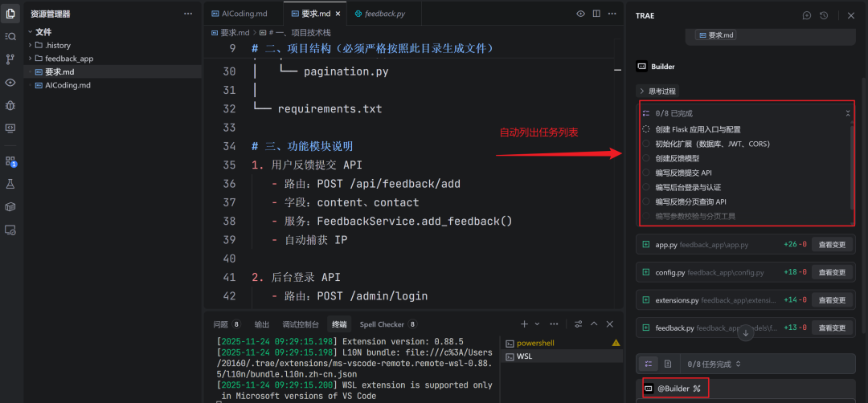Viewport: 868px width, 403px height.
Task: Open Extensions view with badge 1
Action: 10,161
